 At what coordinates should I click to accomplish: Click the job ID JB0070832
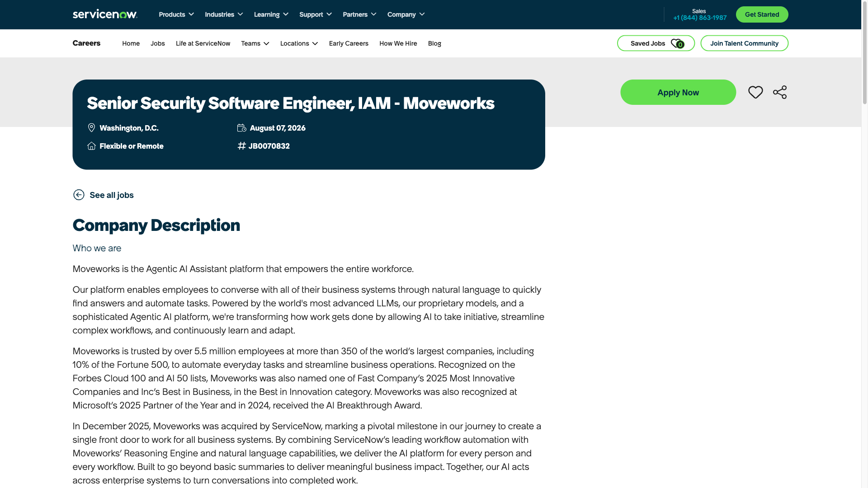tap(269, 146)
